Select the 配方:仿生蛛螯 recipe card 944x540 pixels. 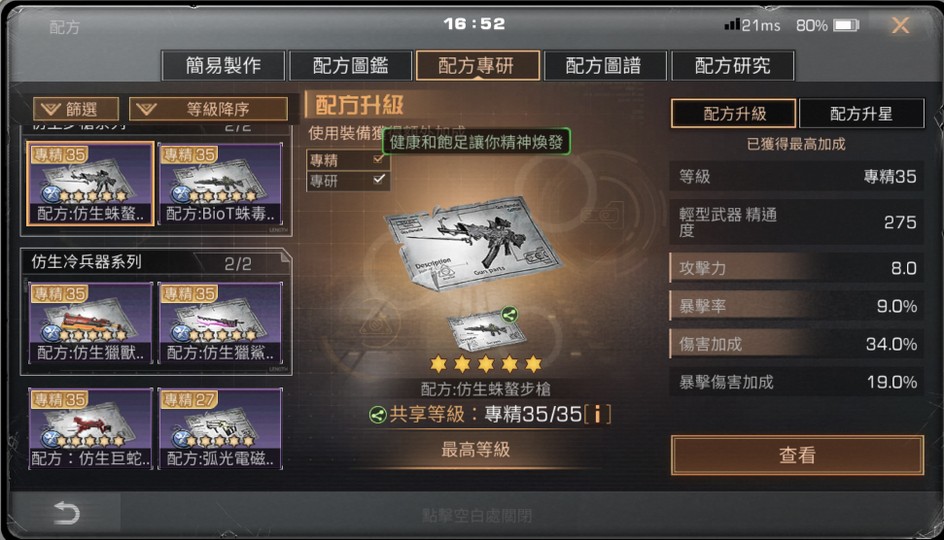click(x=90, y=184)
